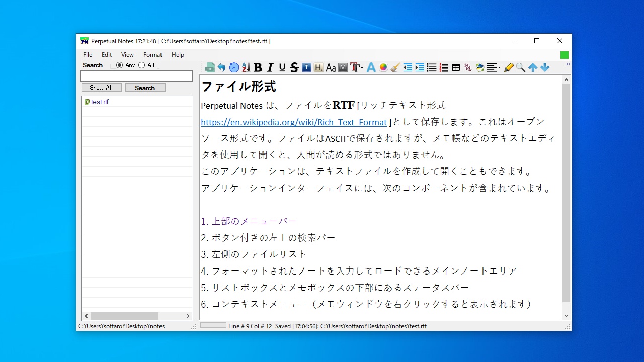
Task: Apply numbered list formatting
Action: pos(444,67)
